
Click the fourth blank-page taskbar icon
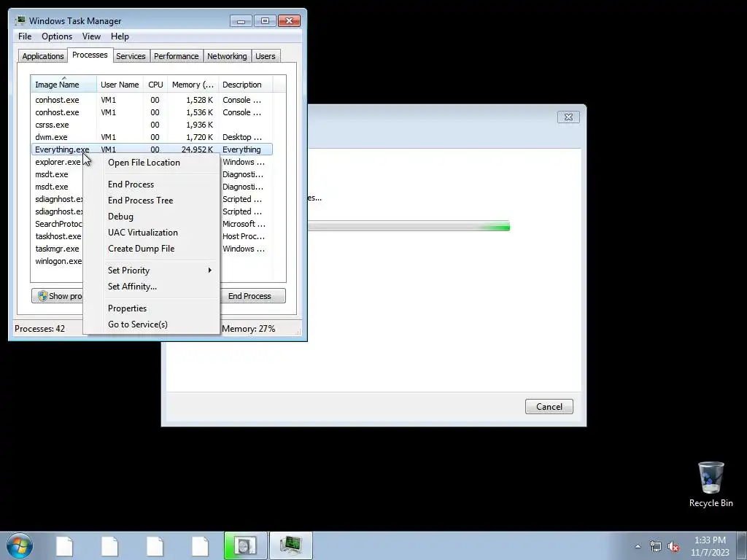click(200, 546)
